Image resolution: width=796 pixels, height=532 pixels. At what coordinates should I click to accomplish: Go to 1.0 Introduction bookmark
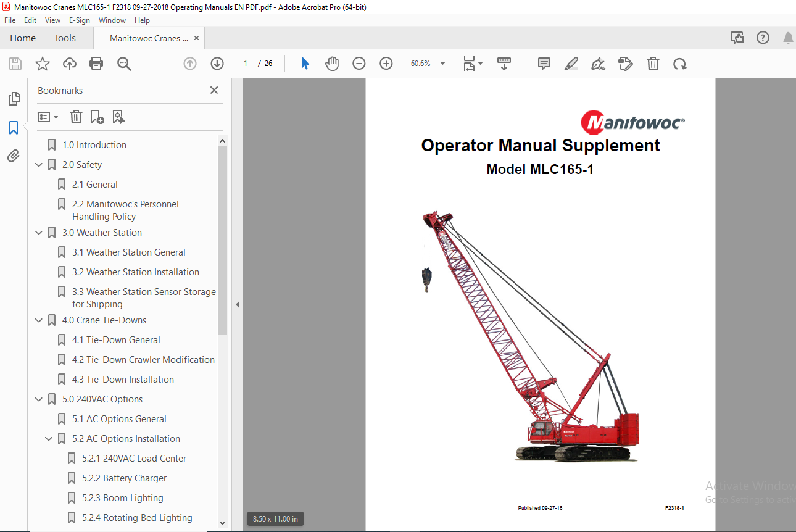coord(94,145)
